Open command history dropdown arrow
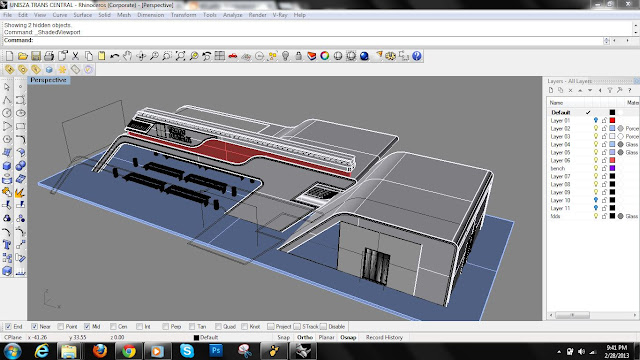Screen dimensions: 640x360 click(607, 40)
